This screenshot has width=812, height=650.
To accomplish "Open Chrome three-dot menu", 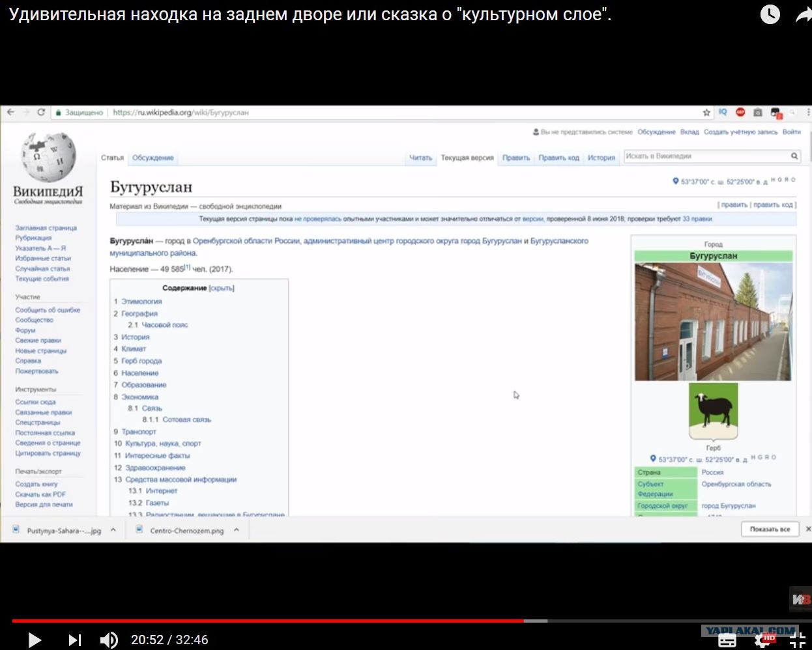I will point(808,113).
